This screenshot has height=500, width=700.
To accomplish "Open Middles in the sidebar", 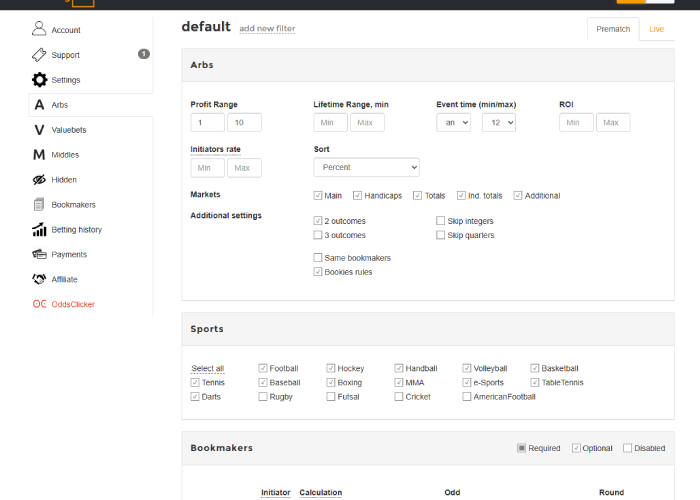I will [x=65, y=155].
